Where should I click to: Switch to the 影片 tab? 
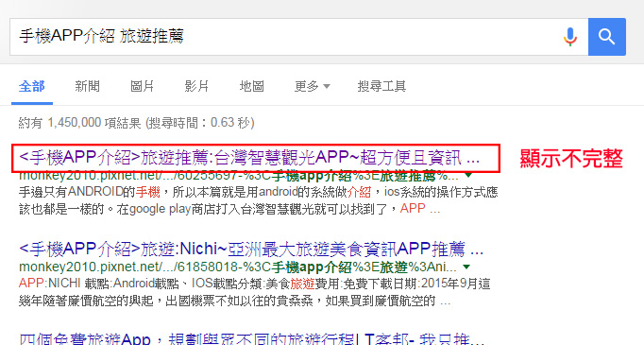click(x=196, y=86)
